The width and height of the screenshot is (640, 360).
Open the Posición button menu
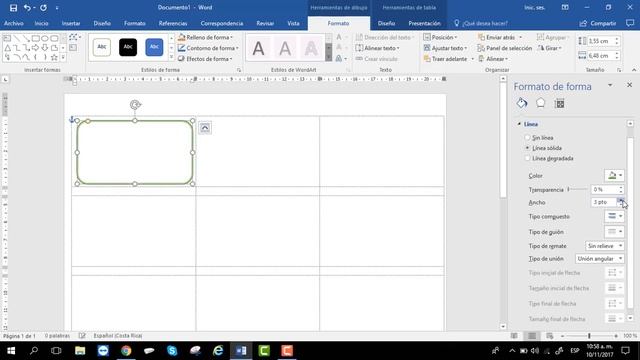coord(440,37)
